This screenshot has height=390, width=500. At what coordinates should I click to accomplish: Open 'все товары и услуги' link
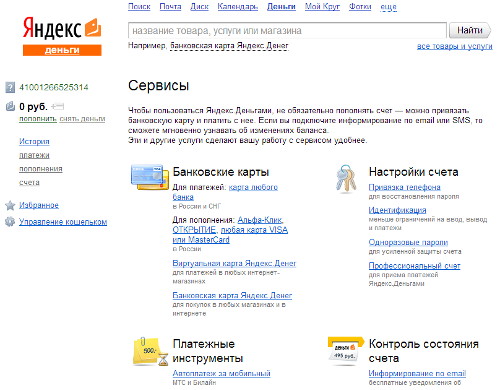pyautogui.click(x=455, y=46)
